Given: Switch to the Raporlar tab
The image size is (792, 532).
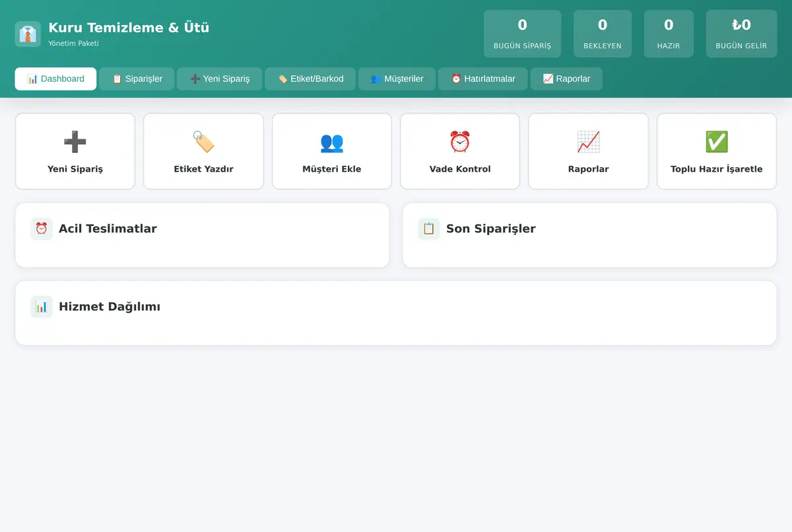Looking at the screenshot, I should coord(566,79).
